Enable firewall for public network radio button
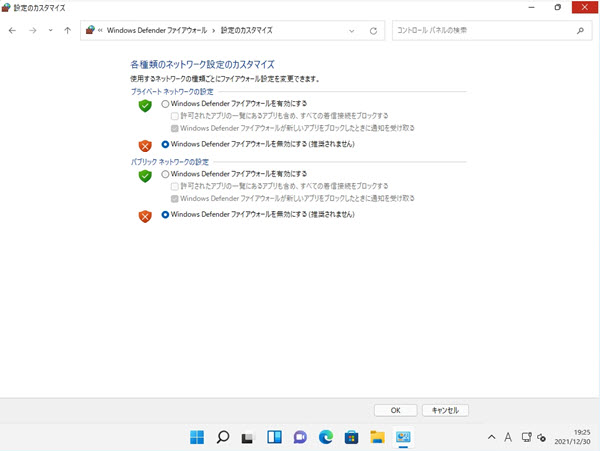The width and height of the screenshot is (600, 451). pos(165,174)
